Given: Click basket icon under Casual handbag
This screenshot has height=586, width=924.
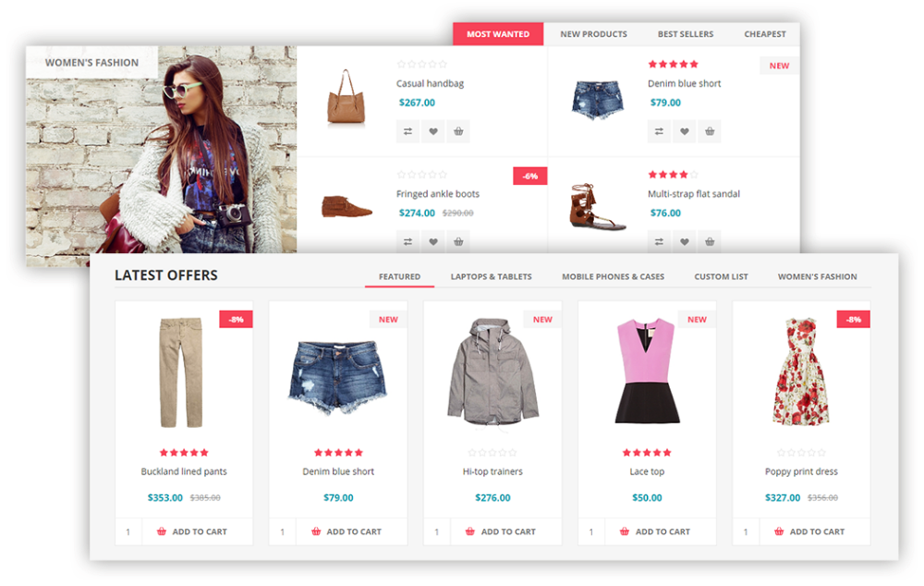Looking at the screenshot, I should click(457, 132).
